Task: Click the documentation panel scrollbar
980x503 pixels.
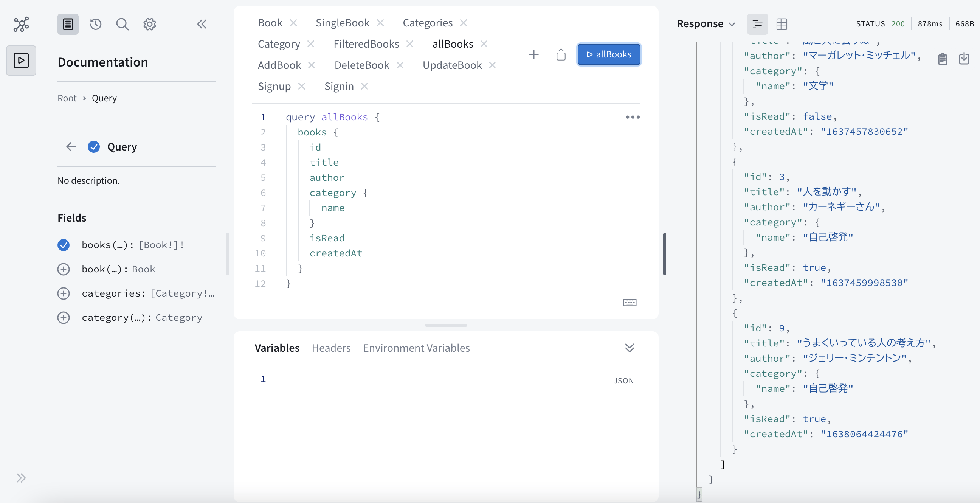Action: (228, 254)
